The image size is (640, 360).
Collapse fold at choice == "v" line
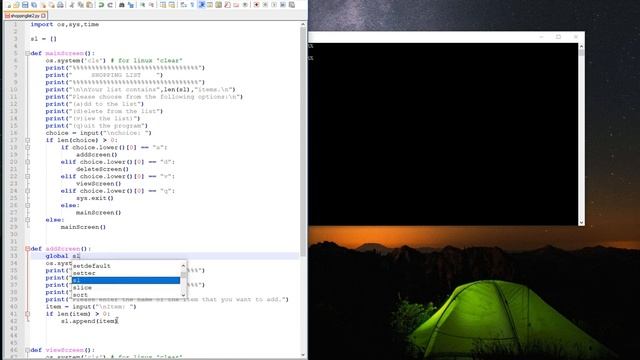[x=27, y=176]
